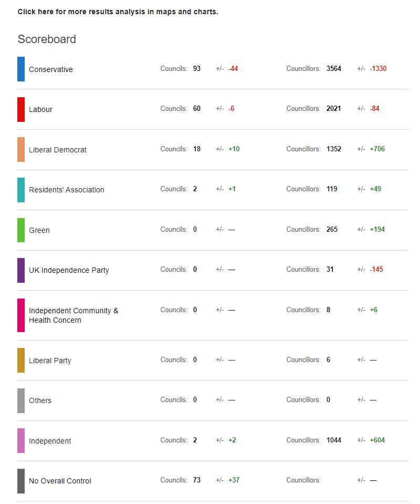Select the Conservative party name

pyautogui.click(x=51, y=69)
